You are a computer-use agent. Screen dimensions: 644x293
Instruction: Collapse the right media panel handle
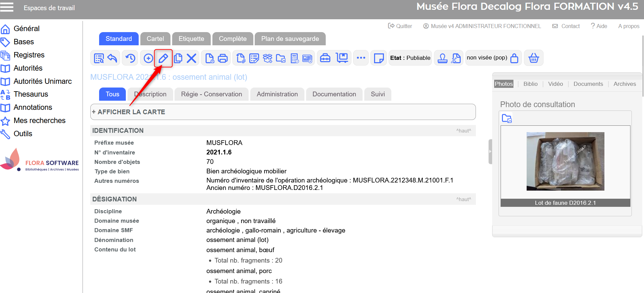490,152
